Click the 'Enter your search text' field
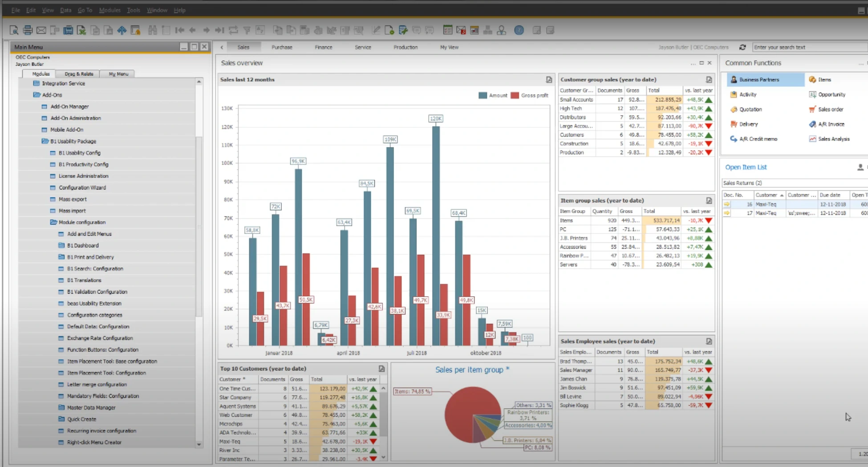868x467 pixels. 808,47
